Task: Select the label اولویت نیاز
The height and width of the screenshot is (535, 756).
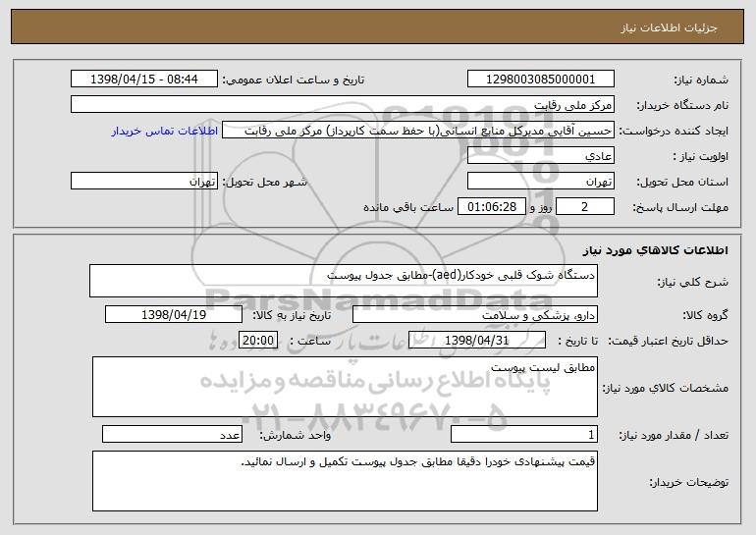Action: [x=701, y=156]
